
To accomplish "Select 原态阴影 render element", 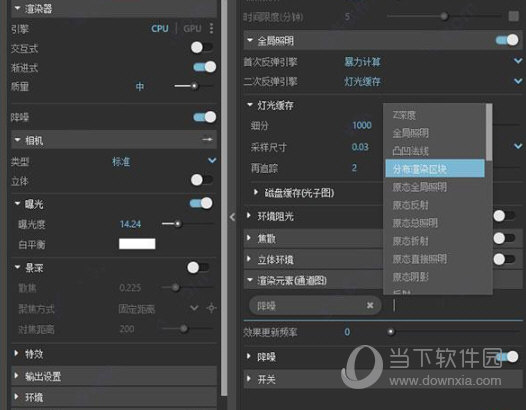I will (x=435, y=277).
